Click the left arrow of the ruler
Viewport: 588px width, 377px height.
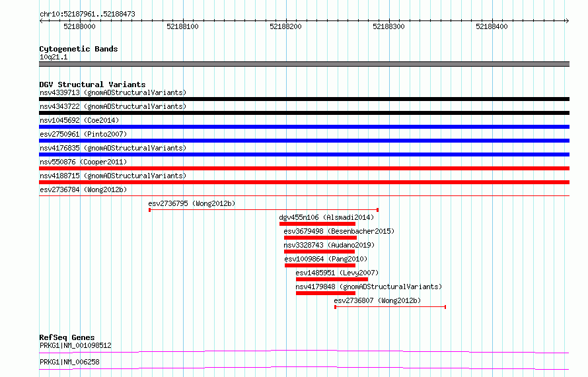tap(41, 20)
